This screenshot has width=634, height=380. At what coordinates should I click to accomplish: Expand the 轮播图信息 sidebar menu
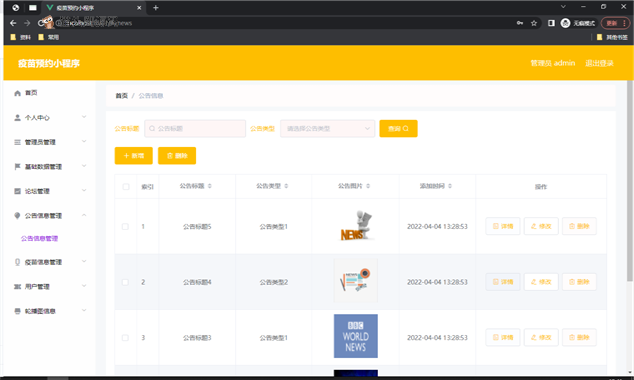point(49,311)
